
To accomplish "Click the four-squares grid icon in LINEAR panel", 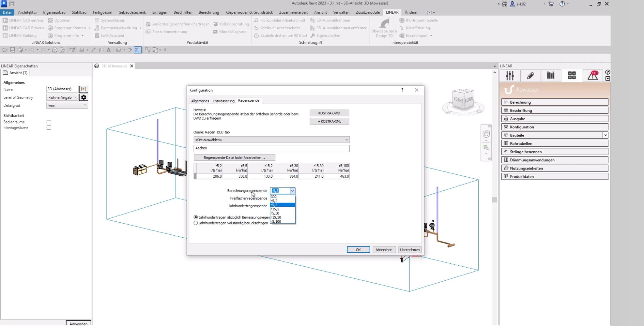I will pos(572,76).
